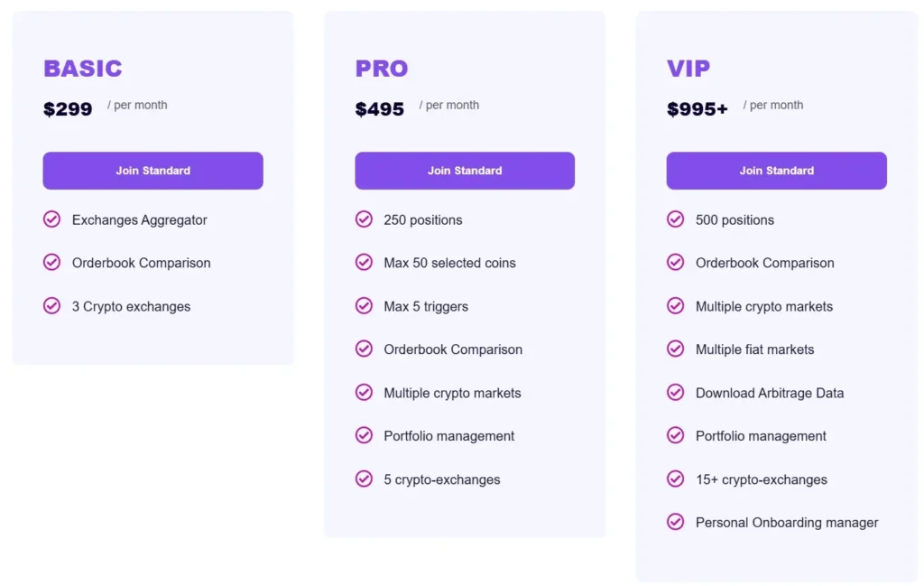This screenshot has width=924, height=586.
Task: Click checkmark icon beside Exchanges Aggregator
Action: click(52, 219)
